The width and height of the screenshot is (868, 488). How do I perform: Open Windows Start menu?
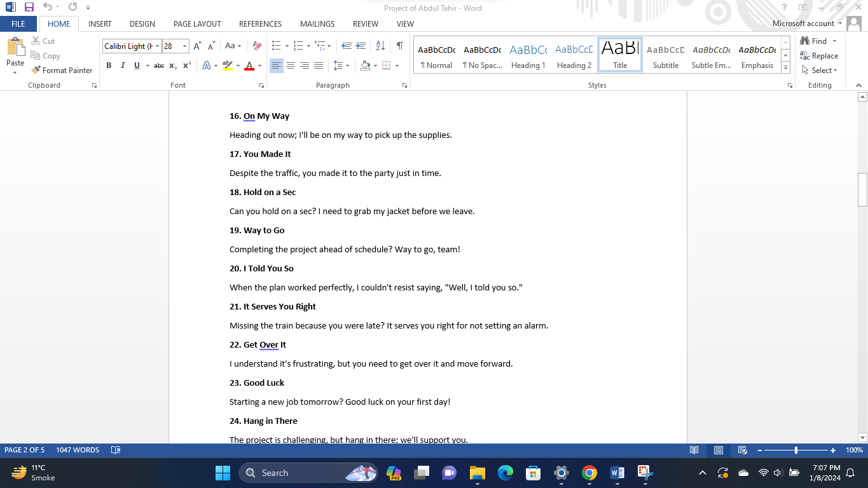pyautogui.click(x=223, y=473)
